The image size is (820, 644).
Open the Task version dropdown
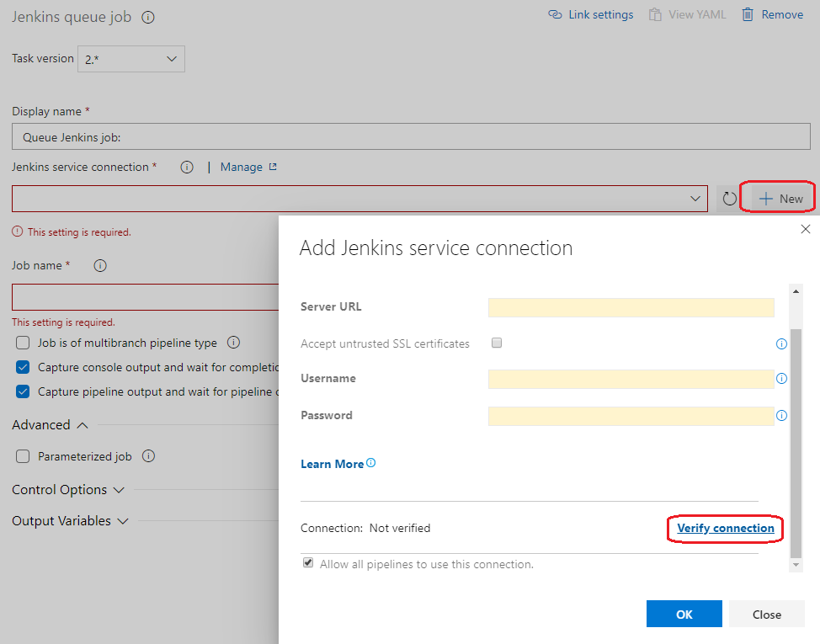(131, 59)
